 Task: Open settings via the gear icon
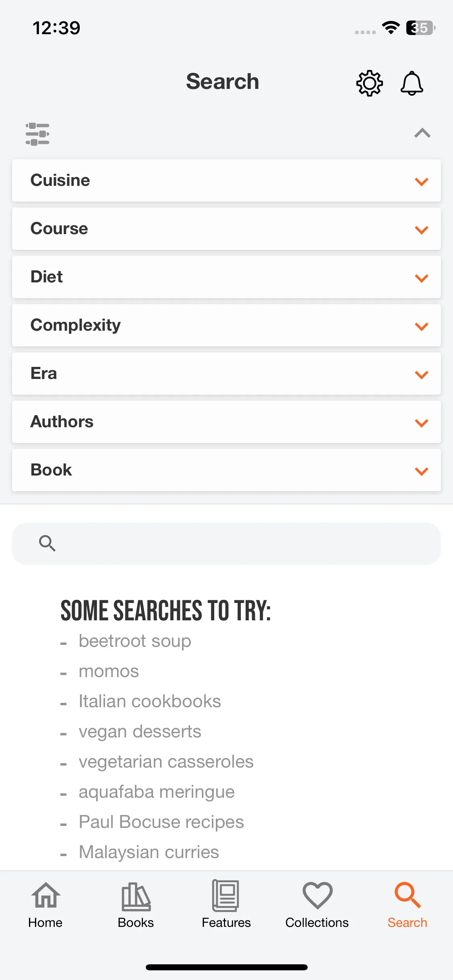tap(369, 83)
